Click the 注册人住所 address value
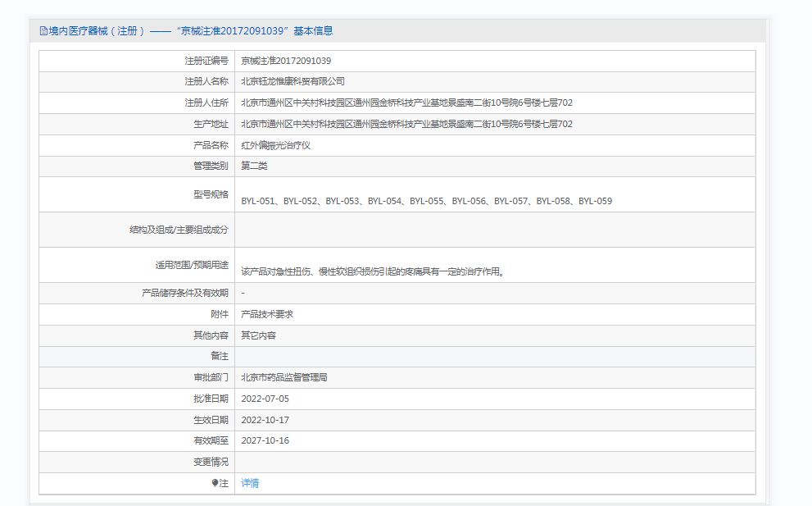The image size is (812, 506). 406,103
